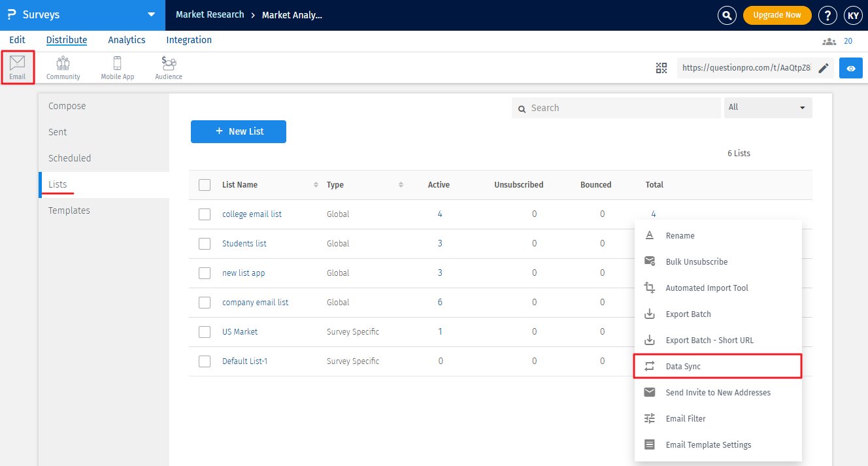The width and height of the screenshot is (868, 466).
Task: Edit survey URL with pencil icon
Action: [x=823, y=68]
